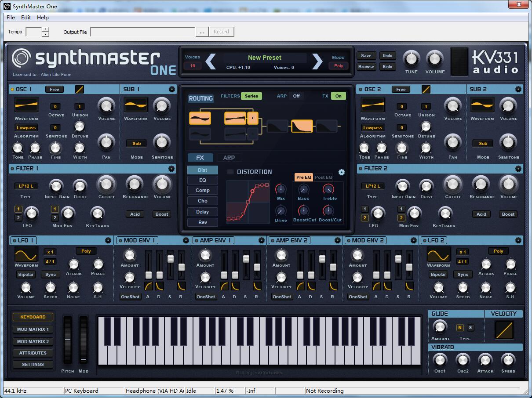Viewport: 532px width, 398px height.
Task: Click the MOD ENV 2 gear icon
Action: [413, 240]
